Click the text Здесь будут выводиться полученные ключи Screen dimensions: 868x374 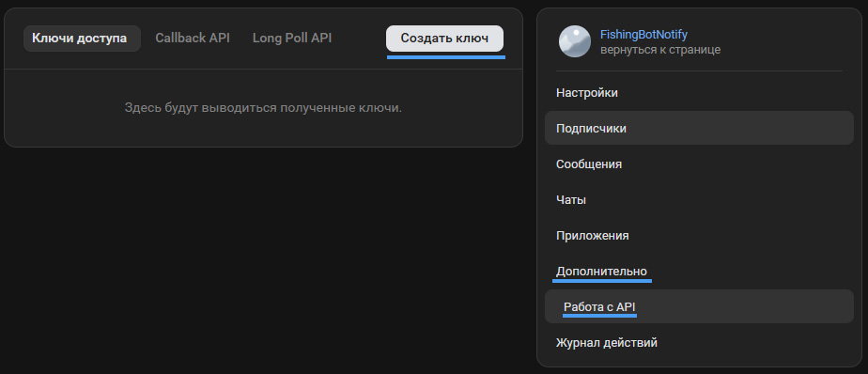(263, 107)
